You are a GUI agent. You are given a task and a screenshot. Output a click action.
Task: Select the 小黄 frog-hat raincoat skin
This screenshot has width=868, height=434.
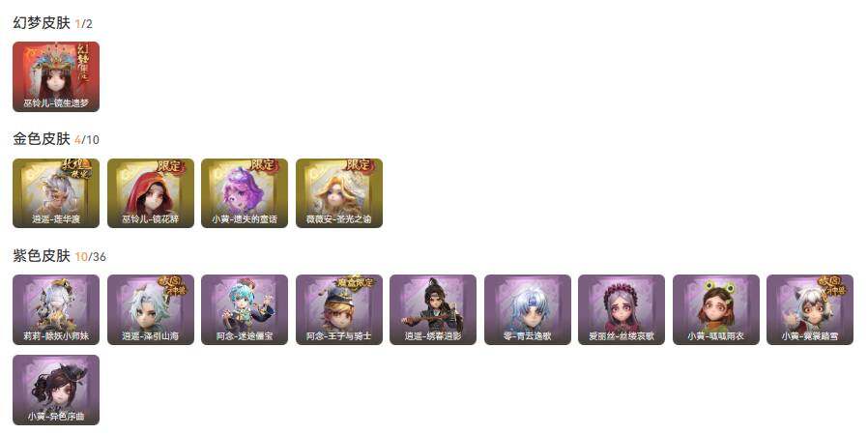pos(716,309)
